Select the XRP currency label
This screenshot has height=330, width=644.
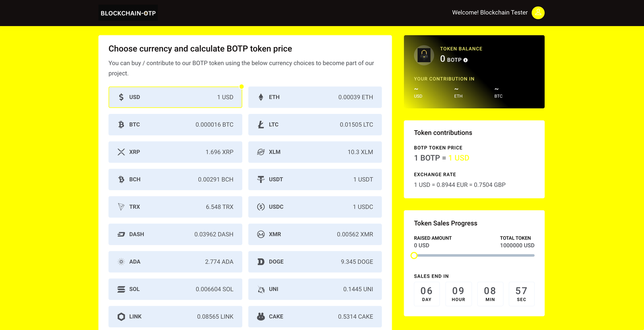click(134, 152)
